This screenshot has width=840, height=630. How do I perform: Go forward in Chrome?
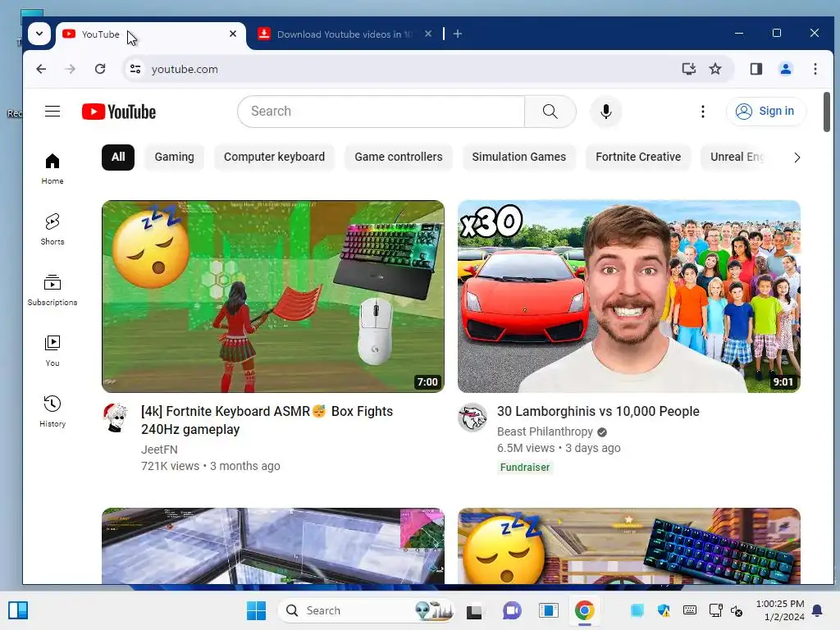pos(71,69)
